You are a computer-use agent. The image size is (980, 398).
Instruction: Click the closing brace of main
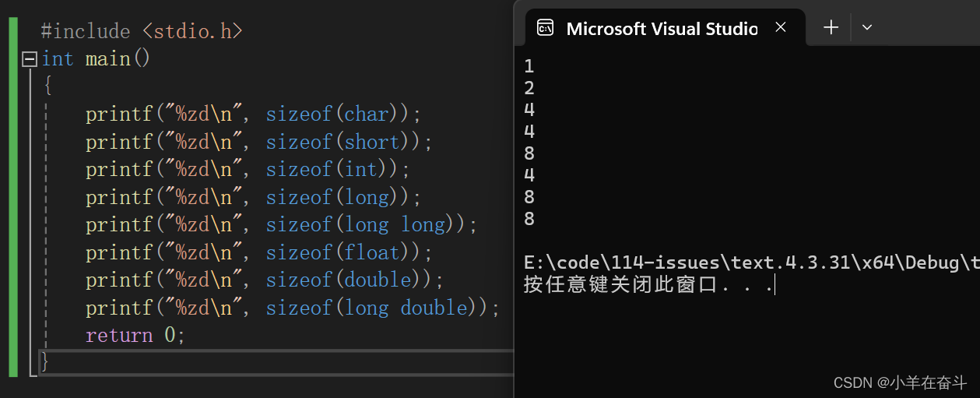45,362
